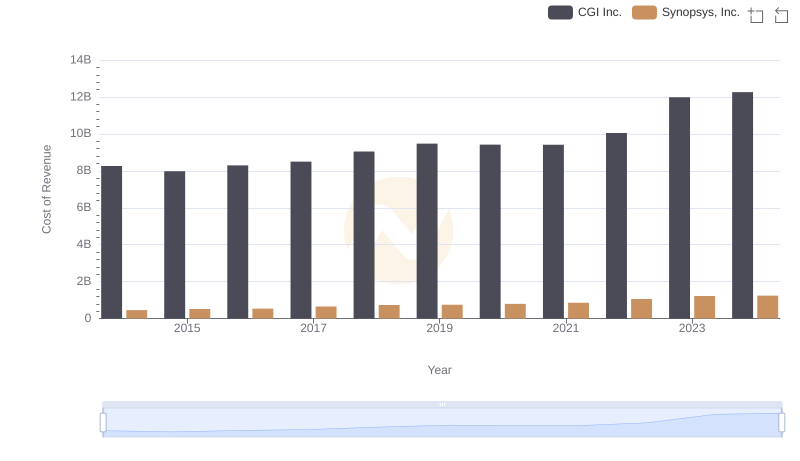Toggle Synopsys, Inc. series in legend
The height and width of the screenshot is (461, 800).
(x=686, y=13)
